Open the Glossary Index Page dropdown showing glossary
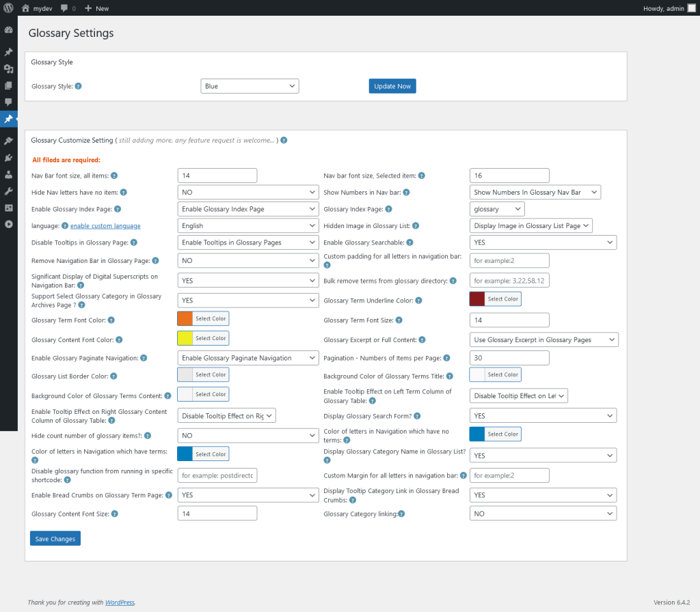Screen dimensions: 700x612 coord(497,209)
